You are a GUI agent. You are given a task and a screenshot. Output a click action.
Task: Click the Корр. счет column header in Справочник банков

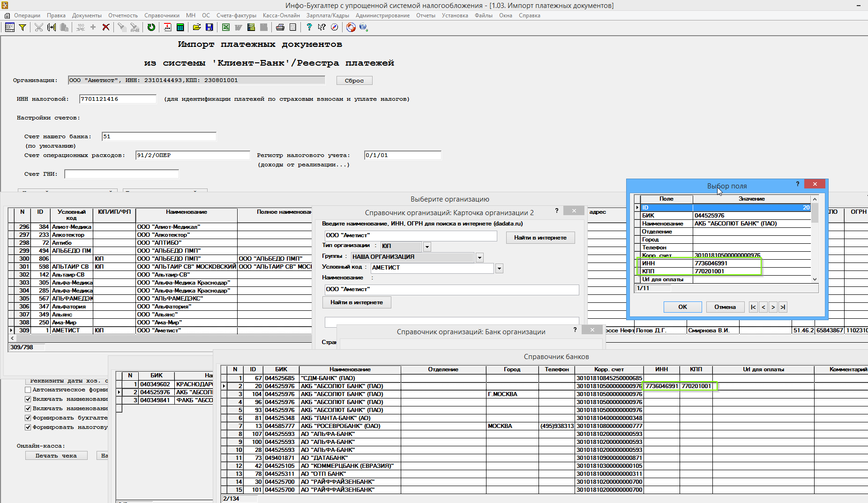[609, 369]
